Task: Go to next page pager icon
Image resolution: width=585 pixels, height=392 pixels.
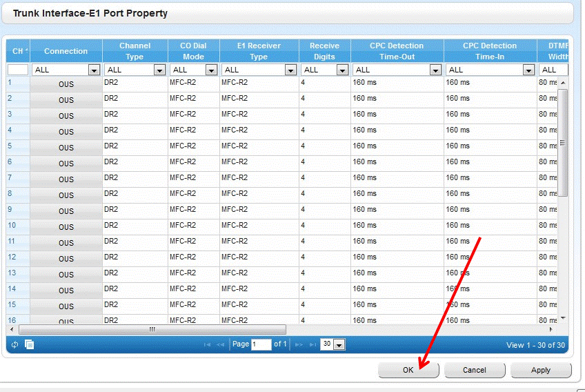Action: [x=299, y=344]
